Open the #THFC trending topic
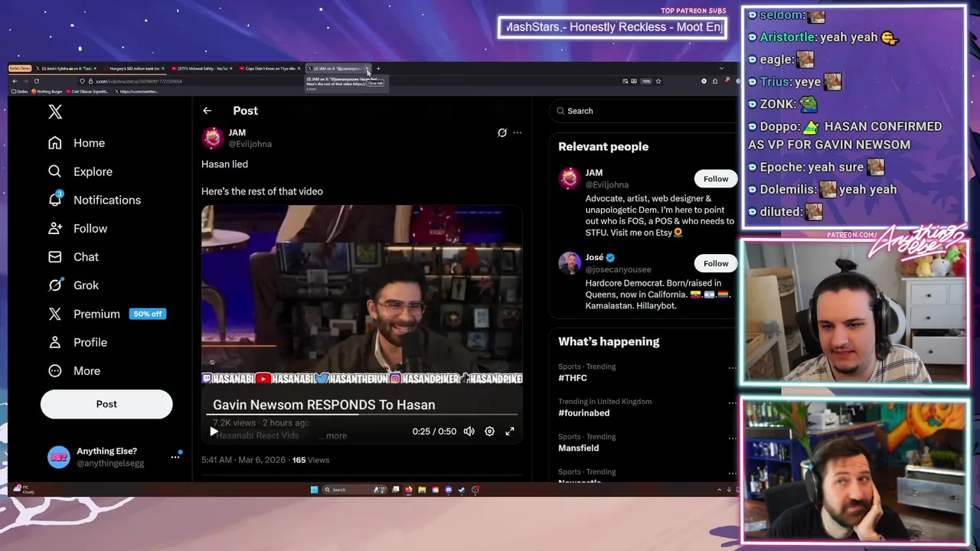Screen dimensions: 980x551 pyautogui.click(x=573, y=378)
